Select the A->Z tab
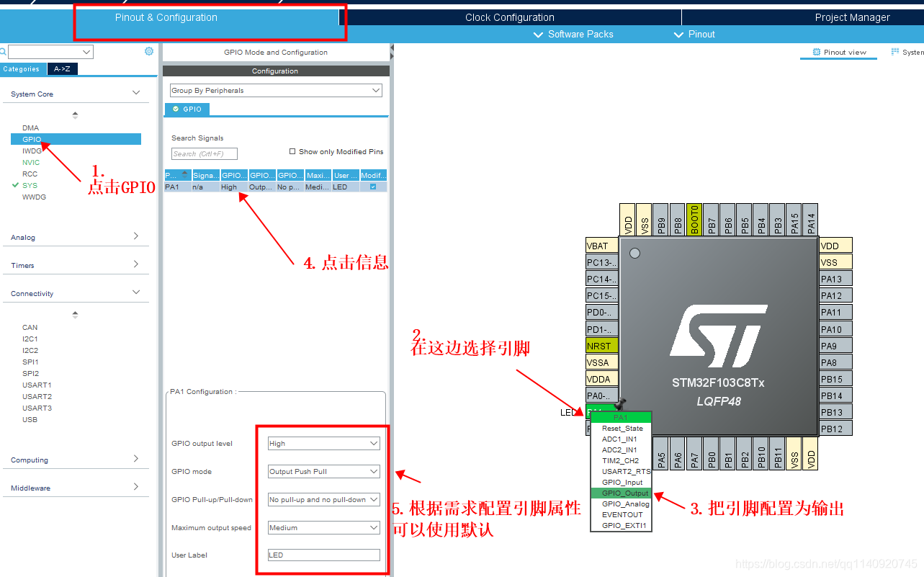The width and height of the screenshot is (924, 577). [63, 69]
